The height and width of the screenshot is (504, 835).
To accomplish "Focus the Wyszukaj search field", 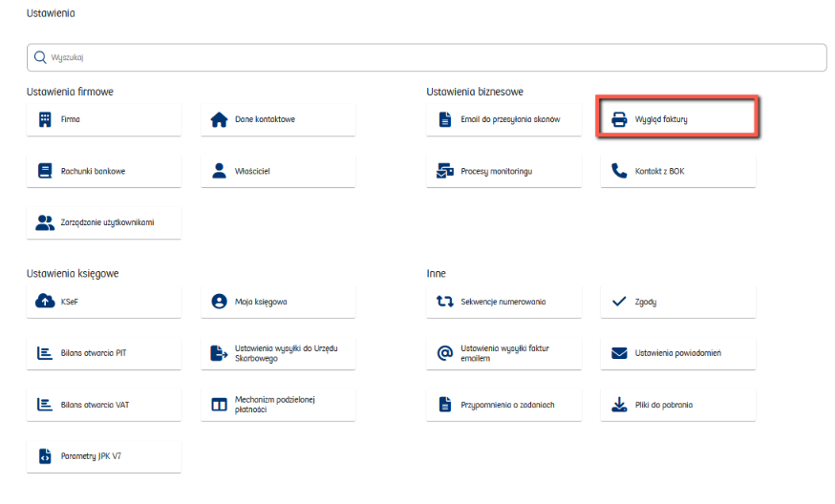I will pos(426,57).
